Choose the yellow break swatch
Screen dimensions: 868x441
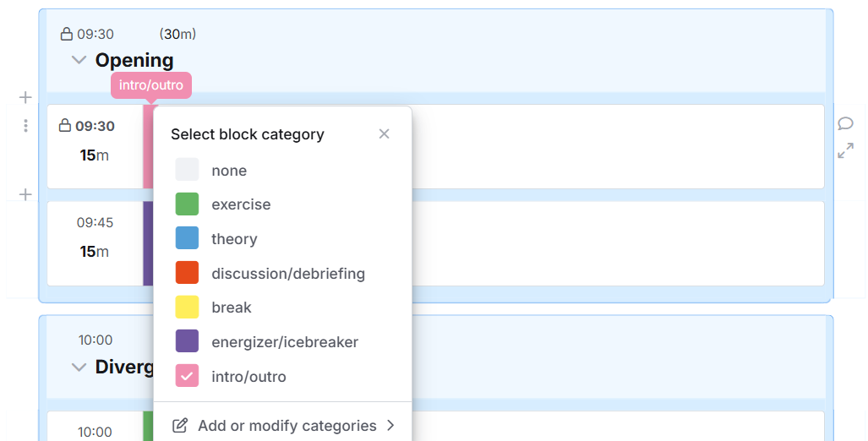pos(187,308)
